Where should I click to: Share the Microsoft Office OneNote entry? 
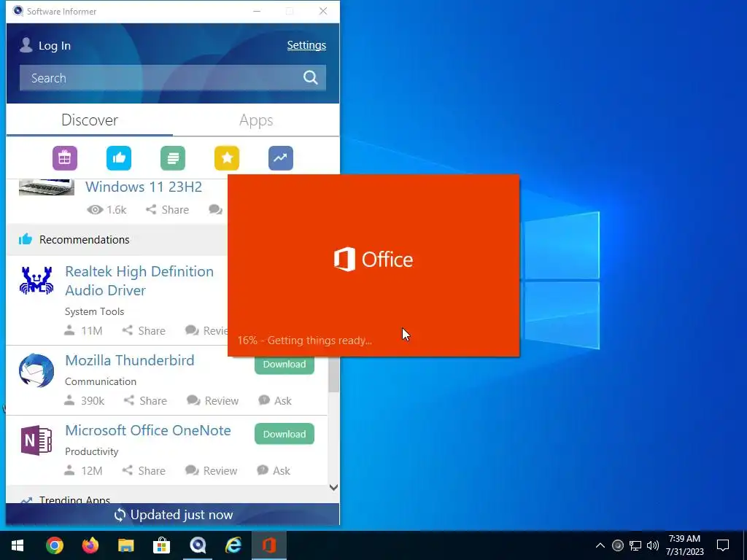144,470
